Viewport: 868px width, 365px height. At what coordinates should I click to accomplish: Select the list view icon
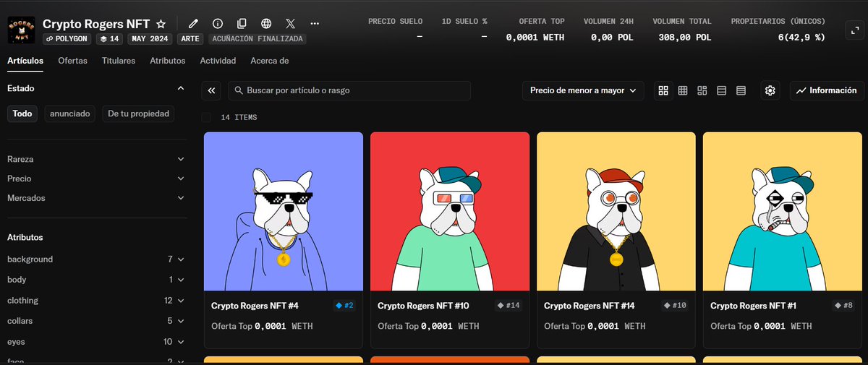tap(721, 90)
